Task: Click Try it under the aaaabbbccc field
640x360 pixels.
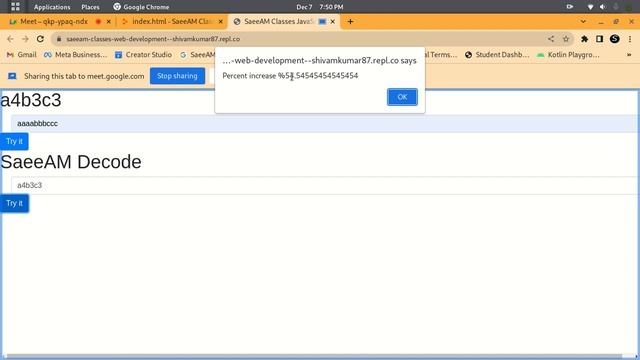Action: (x=14, y=141)
